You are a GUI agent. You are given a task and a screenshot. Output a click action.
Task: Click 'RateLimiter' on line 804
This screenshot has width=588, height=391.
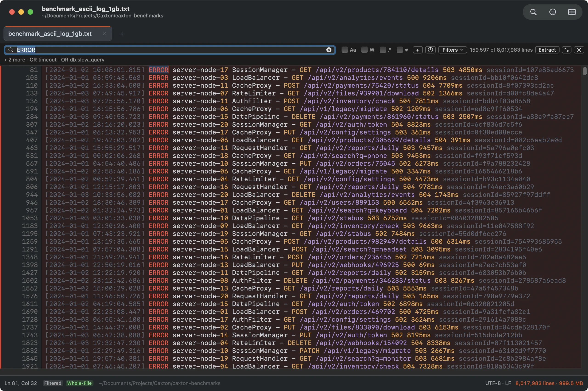point(254,179)
